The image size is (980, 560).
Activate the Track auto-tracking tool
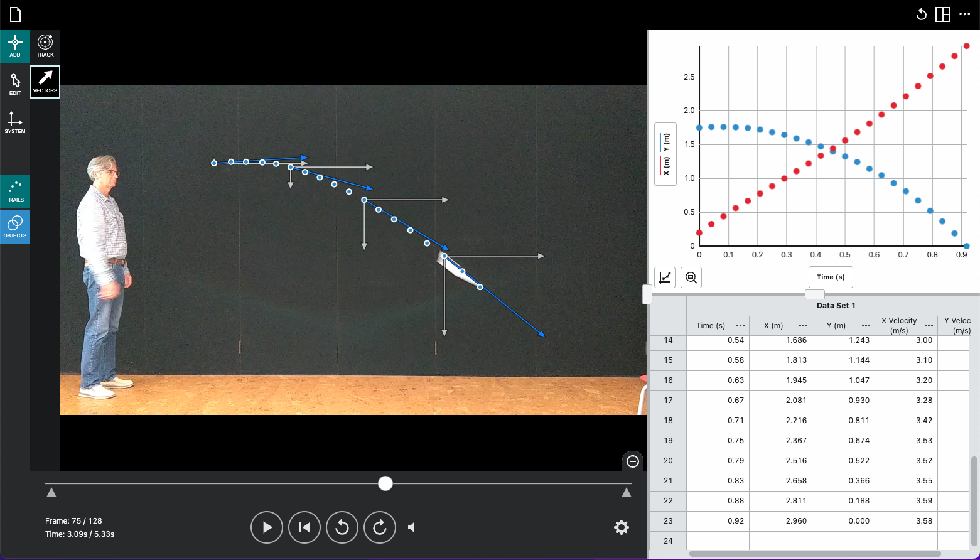pos(45,46)
